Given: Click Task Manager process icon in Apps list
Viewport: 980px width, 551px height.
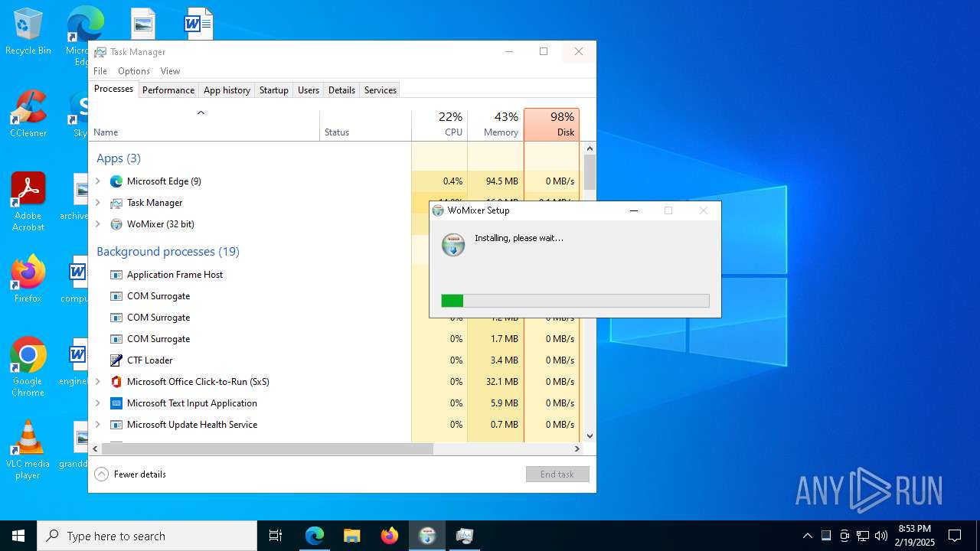Looking at the screenshot, I should point(116,203).
